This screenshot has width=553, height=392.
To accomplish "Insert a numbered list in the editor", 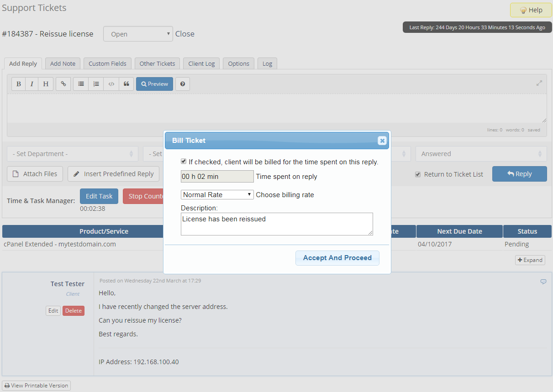I will (96, 84).
